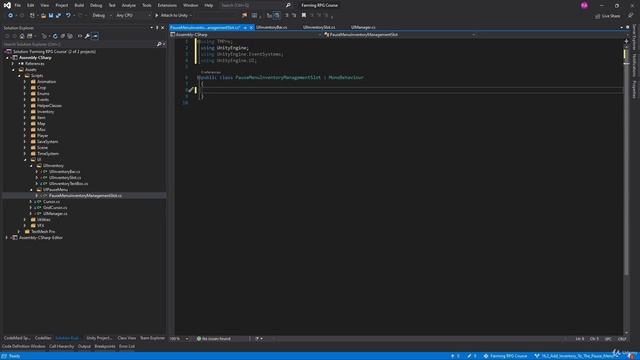Close the PauseMenuInventoryManagementSlot.cs tab
This screenshot has height=360, width=640.
point(251,27)
